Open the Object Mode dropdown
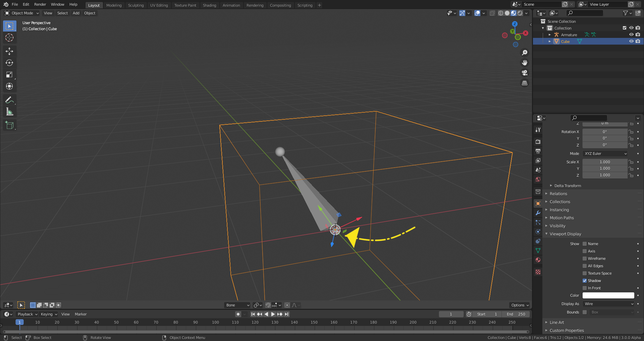Viewport: 644px width, 341px height. (22, 13)
